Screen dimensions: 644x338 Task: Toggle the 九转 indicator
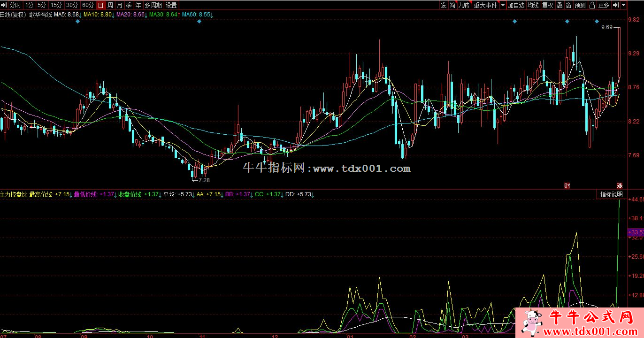pos(464,5)
